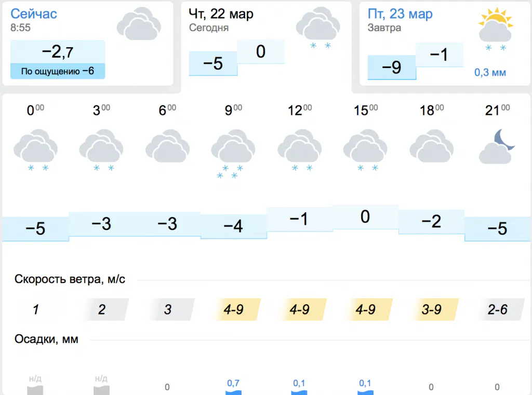Click the 15:00 temperature bar showing 0
Viewport: 532px width, 395px height.
365,217
